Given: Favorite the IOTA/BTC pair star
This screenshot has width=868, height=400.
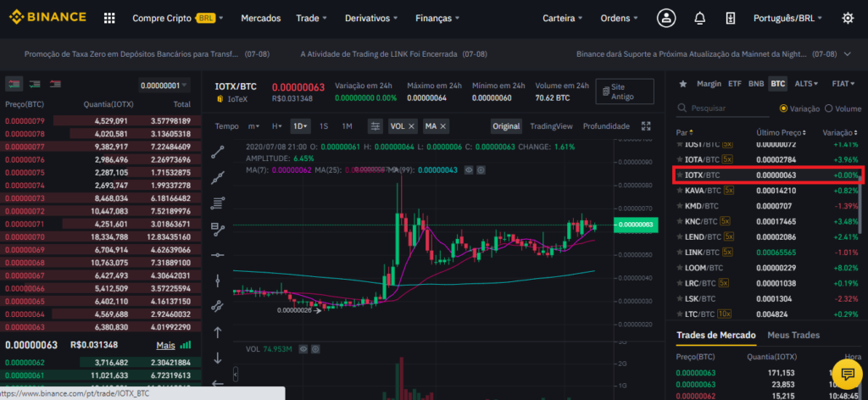Looking at the screenshot, I should tap(680, 159).
